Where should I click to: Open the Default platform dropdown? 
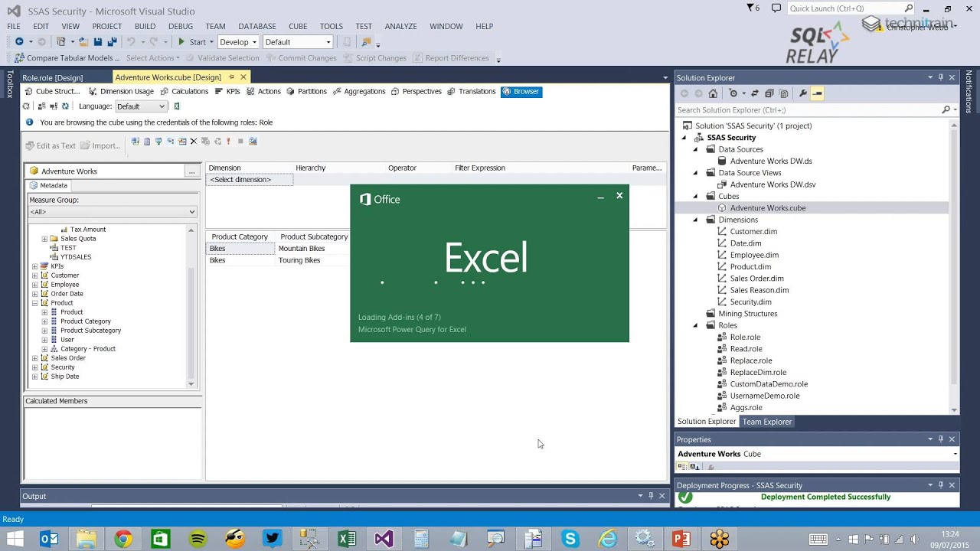coord(298,42)
